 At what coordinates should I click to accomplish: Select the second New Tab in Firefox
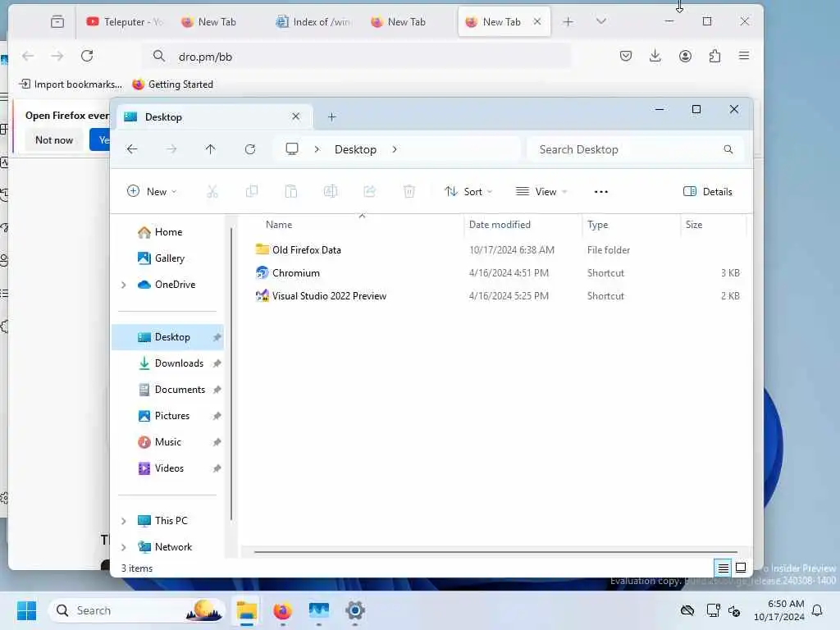click(399, 22)
